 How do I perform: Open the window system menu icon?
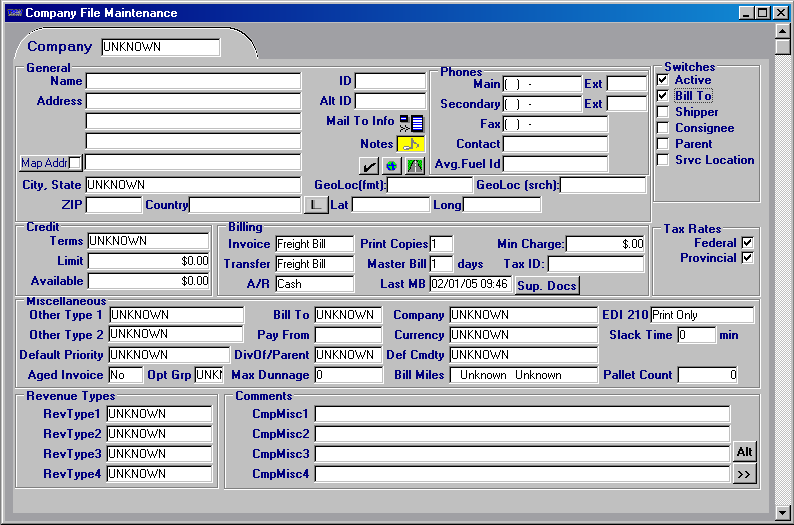13,13
